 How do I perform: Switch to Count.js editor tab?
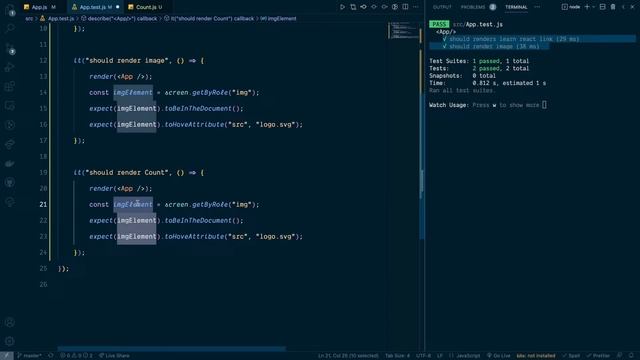[145, 7]
